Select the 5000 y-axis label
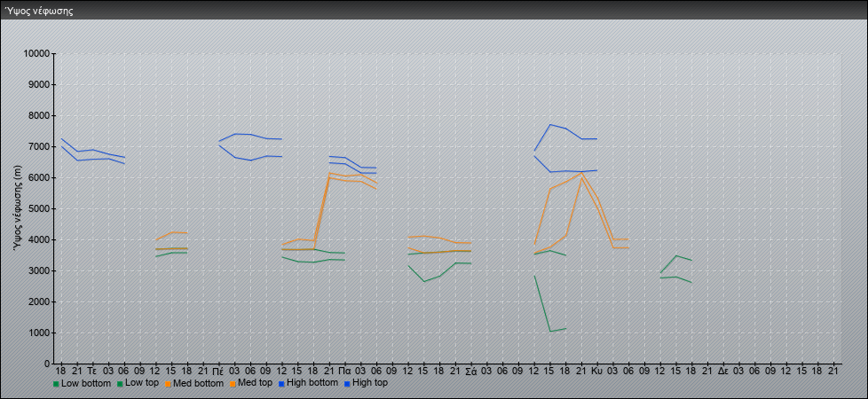The height and width of the screenshot is (399, 868). (x=39, y=208)
